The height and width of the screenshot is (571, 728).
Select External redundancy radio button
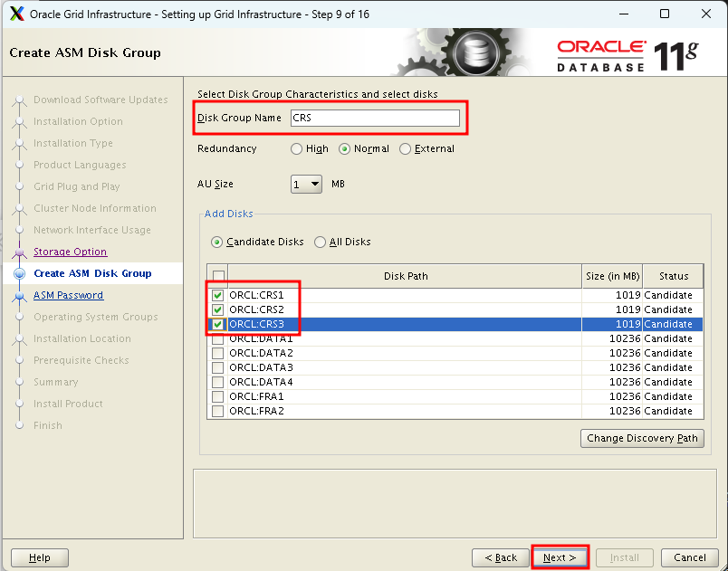coord(405,149)
